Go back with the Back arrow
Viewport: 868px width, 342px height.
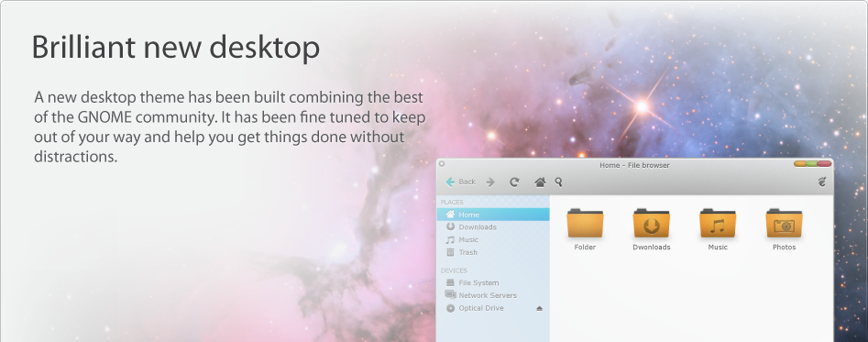460,182
